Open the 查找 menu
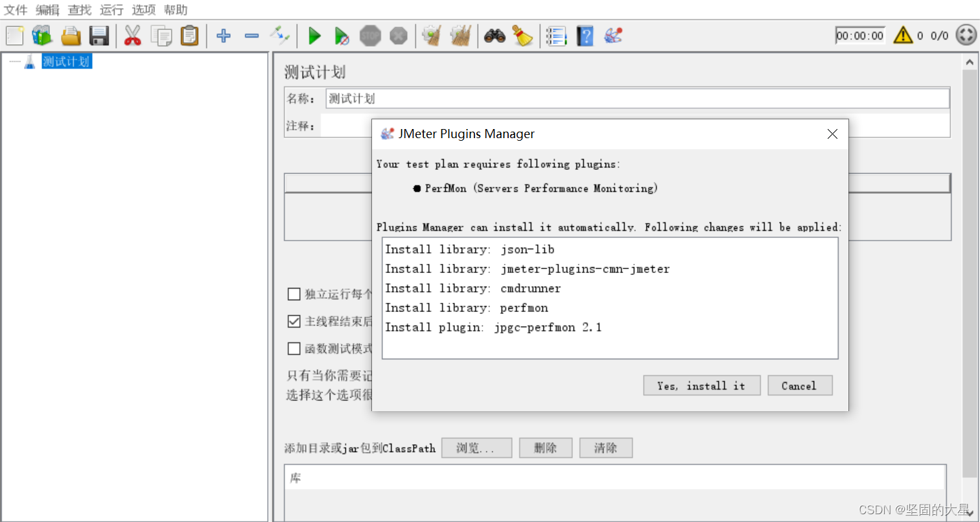The image size is (980, 522). [80, 10]
